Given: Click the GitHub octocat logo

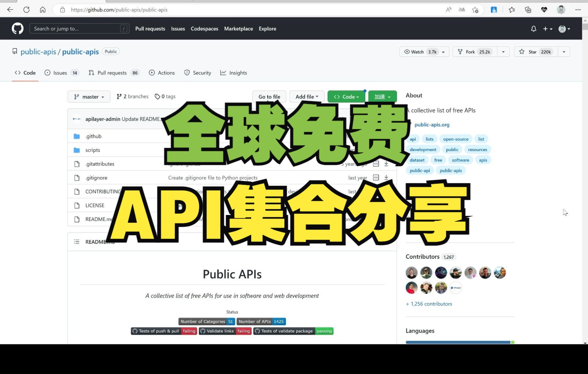Looking at the screenshot, I should pyautogui.click(x=18, y=29).
